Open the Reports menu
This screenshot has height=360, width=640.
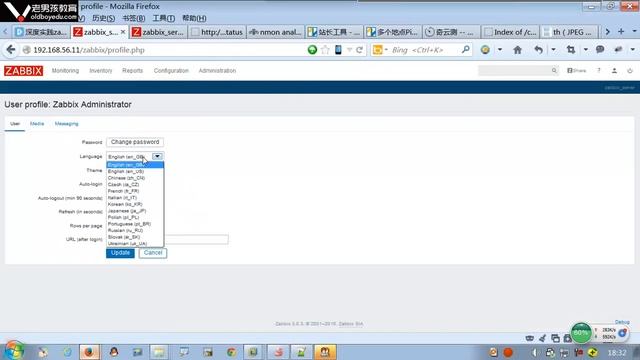click(133, 71)
